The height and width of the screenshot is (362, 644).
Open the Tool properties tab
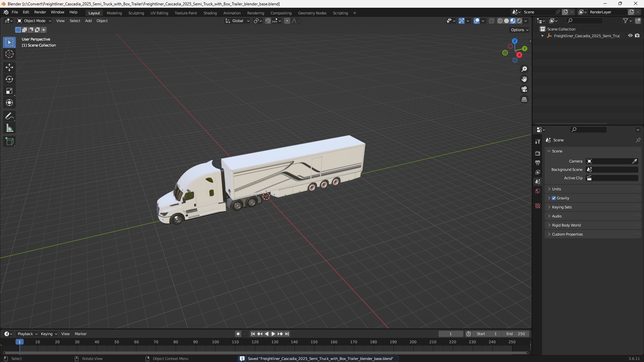tap(538, 141)
